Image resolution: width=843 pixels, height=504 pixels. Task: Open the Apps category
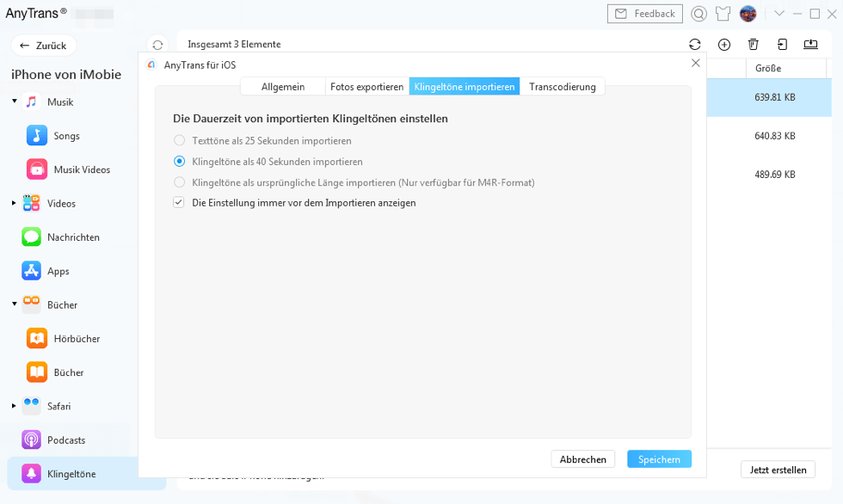click(45, 271)
